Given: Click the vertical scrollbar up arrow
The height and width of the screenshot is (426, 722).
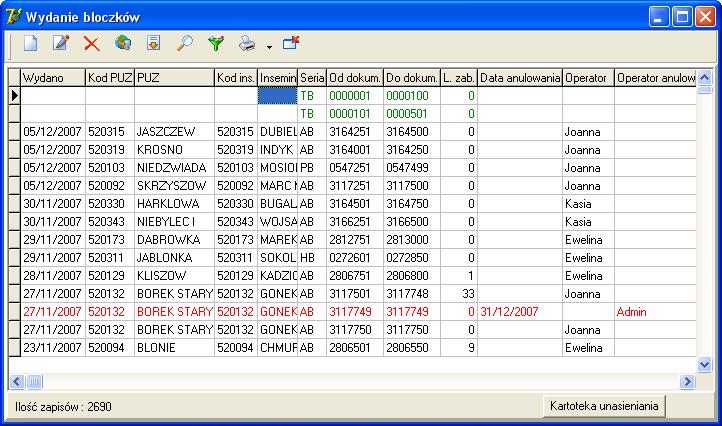Looking at the screenshot, I should tap(704, 77).
